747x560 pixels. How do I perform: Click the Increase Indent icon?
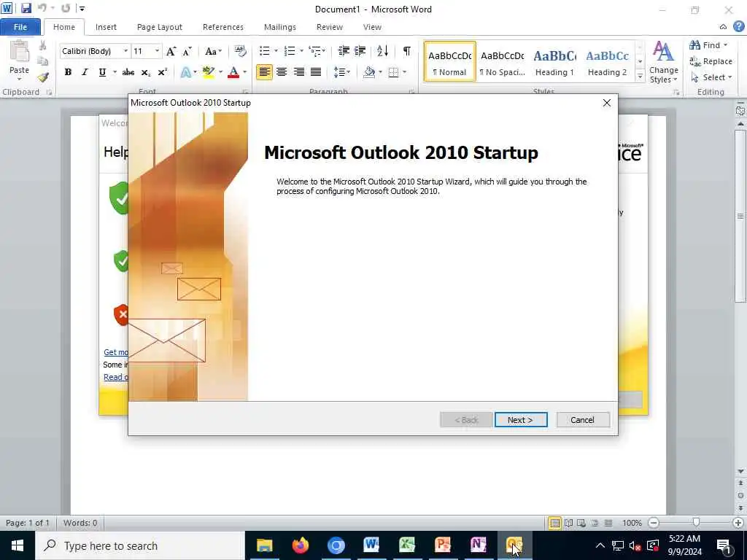pos(360,51)
